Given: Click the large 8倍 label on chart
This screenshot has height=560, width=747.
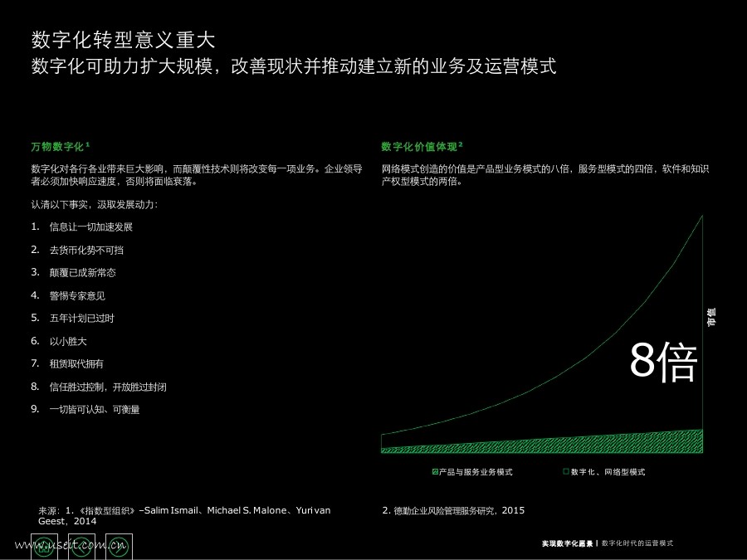Looking at the screenshot, I should point(664,361).
